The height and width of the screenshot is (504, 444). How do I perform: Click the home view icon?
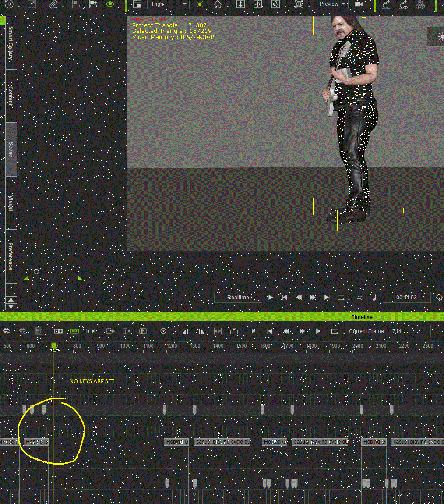(218, 5)
